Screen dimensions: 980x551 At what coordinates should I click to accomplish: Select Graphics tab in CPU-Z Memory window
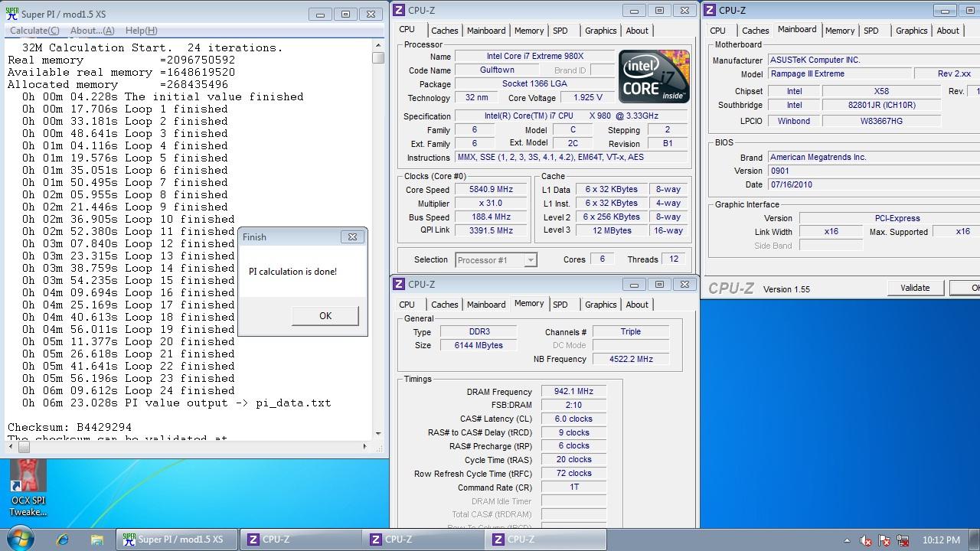pyautogui.click(x=600, y=305)
